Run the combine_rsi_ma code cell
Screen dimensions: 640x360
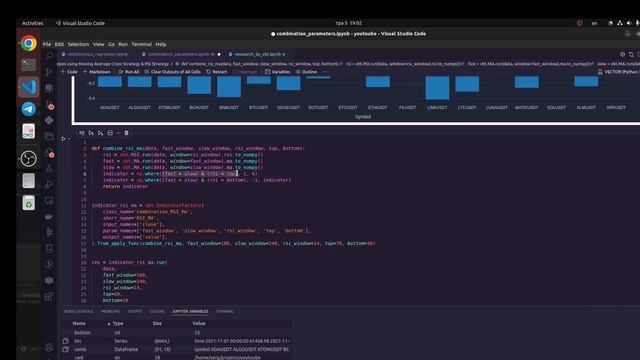[x=63, y=139]
